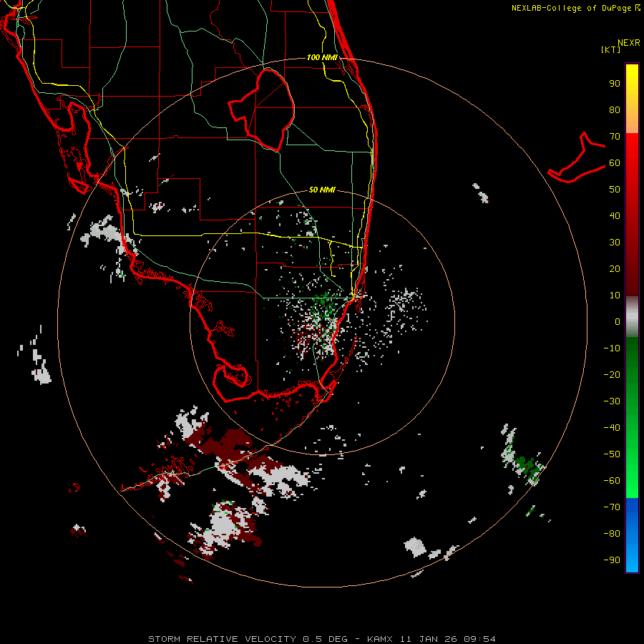Viewport: 644px width, 644px height.
Task: Click the -40 knot scale label
Action: (612, 428)
